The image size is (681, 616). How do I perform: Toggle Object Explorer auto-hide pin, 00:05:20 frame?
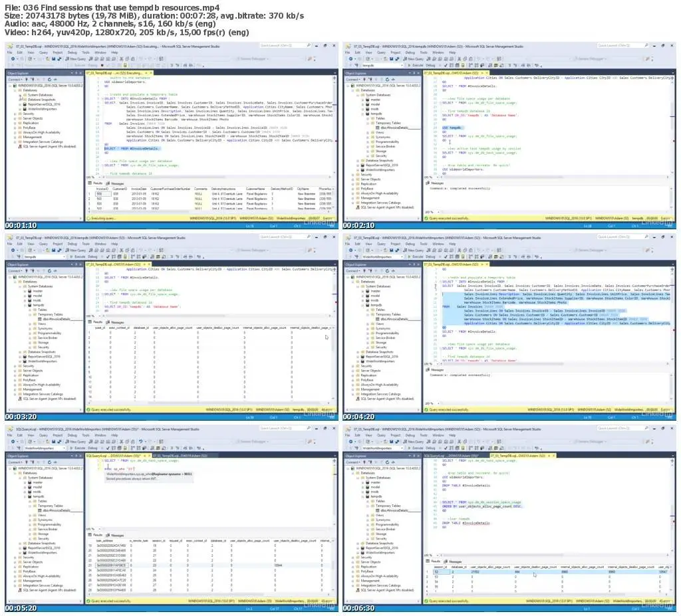[76, 456]
